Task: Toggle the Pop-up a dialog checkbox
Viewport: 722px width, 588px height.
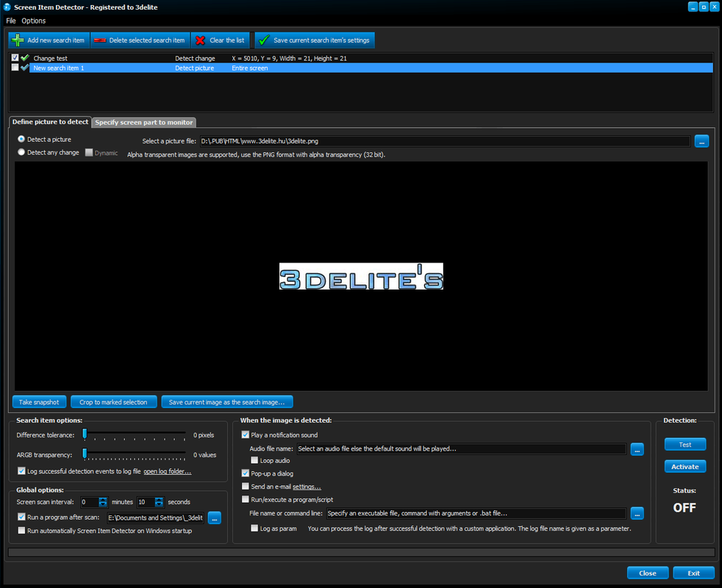Action: [x=246, y=473]
